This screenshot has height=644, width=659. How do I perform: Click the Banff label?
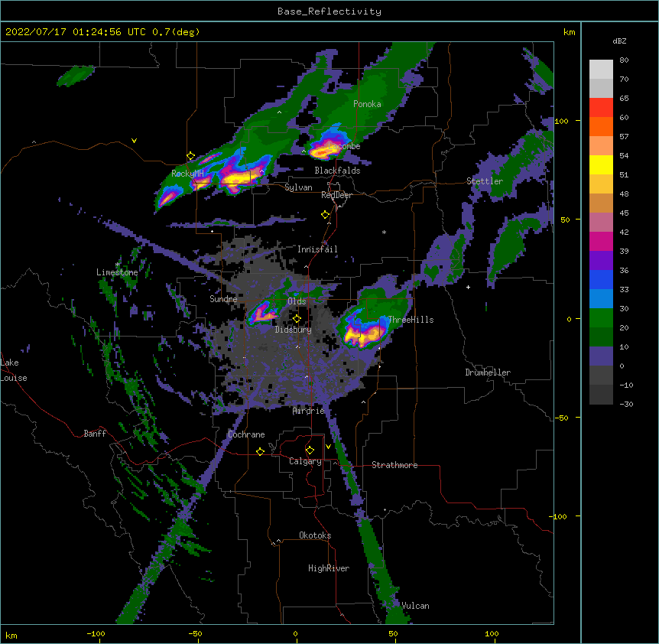(x=95, y=434)
